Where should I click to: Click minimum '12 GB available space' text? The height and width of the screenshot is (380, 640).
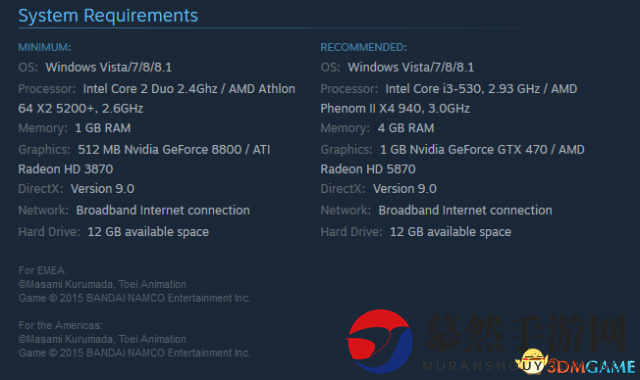pos(148,232)
